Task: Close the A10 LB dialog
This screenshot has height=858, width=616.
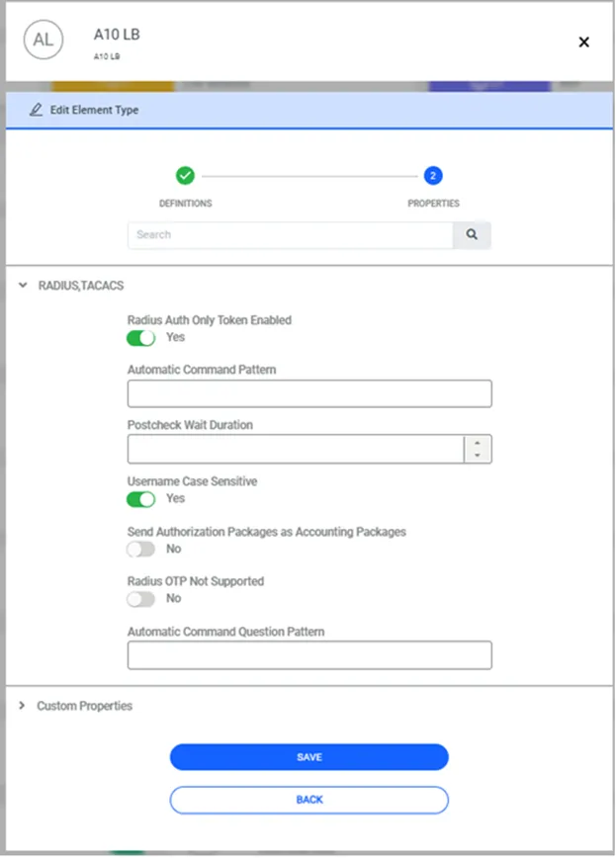Action: pyautogui.click(x=583, y=43)
